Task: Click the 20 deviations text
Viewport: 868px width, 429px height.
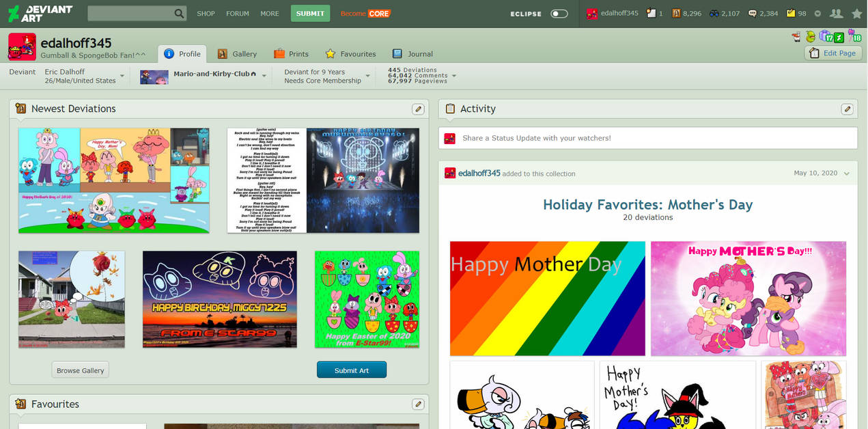Action: [647, 218]
